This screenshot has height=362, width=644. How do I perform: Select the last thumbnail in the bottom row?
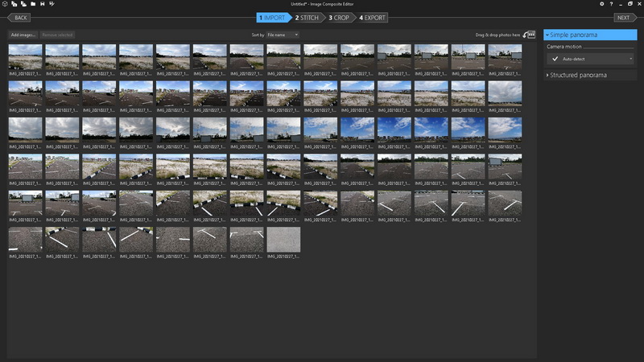point(283,240)
